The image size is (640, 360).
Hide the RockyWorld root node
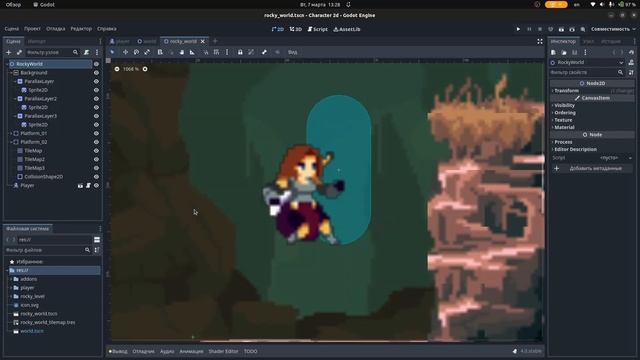point(96,64)
